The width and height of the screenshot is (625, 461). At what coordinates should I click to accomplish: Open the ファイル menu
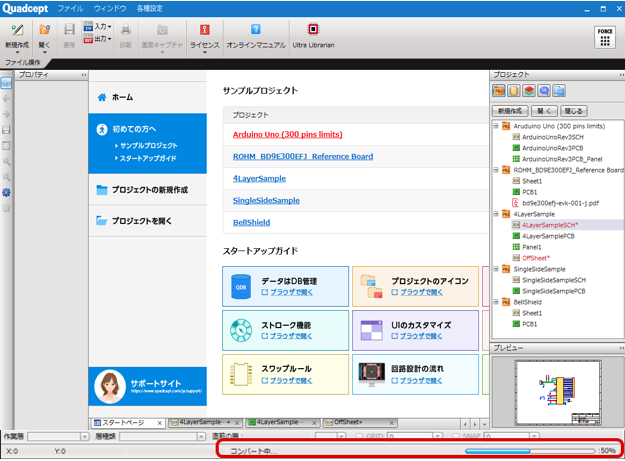pyautogui.click(x=71, y=7)
